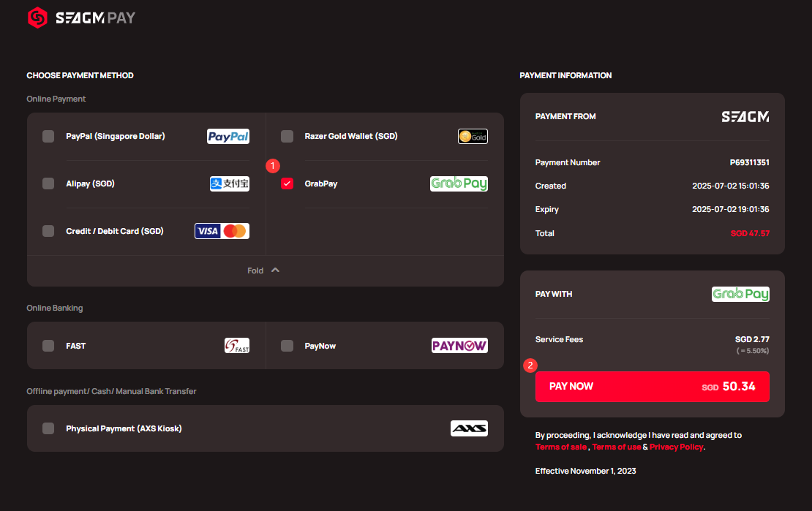Tick the Alipay (SGD) checkbox

[48, 183]
